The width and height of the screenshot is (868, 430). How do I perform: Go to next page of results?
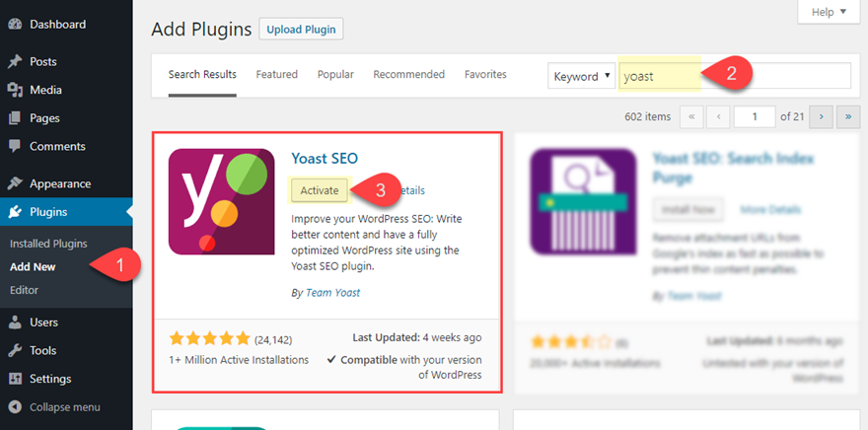coord(821,116)
